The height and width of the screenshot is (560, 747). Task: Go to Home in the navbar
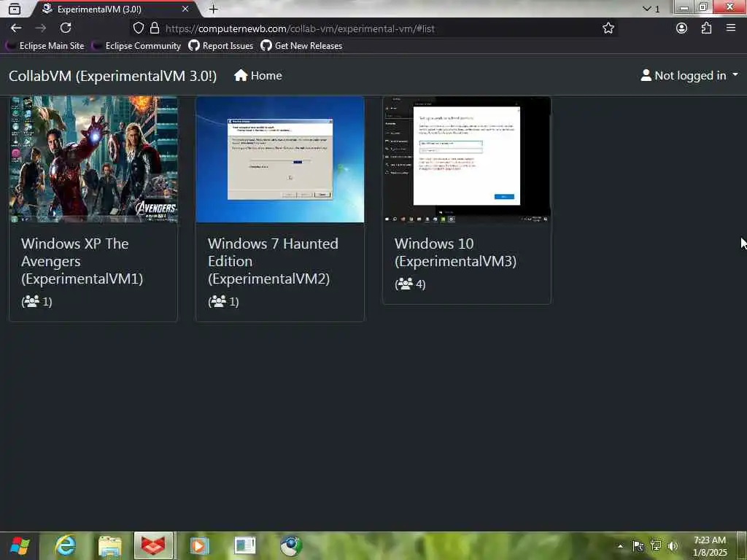pyautogui.click(x=258, y=76)
